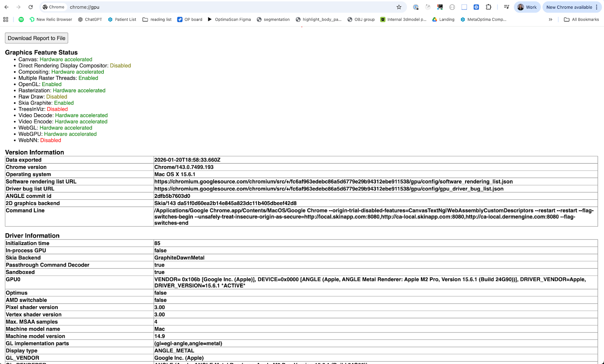Open the Landing Google Drive bookmark
This screenshot has width=604, height=364.
[x=443, y=20]
